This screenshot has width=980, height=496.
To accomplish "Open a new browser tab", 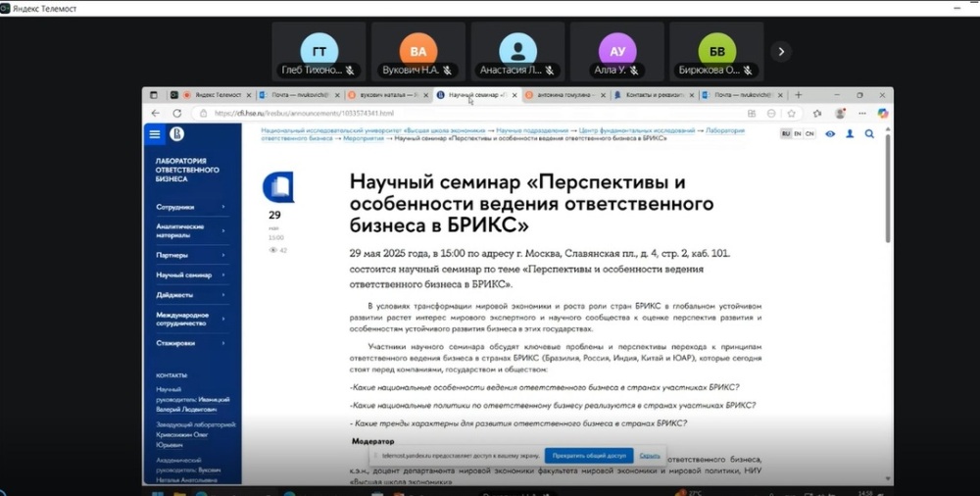I will click(798, 95).
